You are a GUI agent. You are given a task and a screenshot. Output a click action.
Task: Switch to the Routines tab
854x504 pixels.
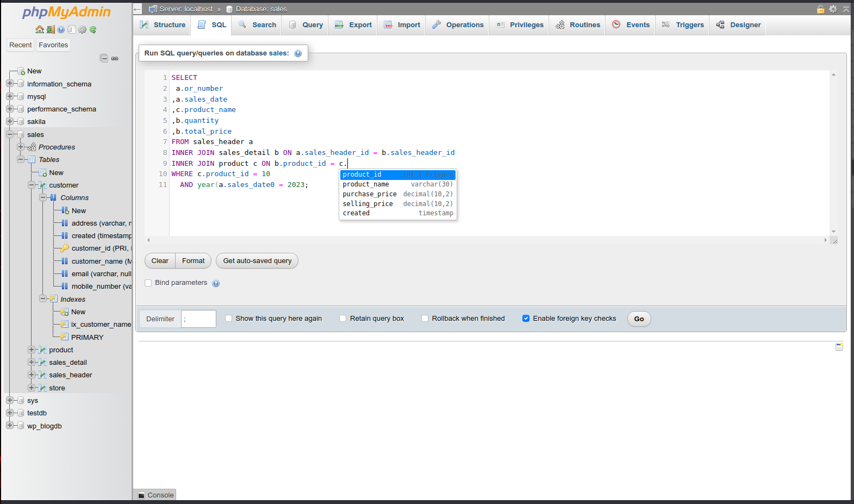click(578, 25)
